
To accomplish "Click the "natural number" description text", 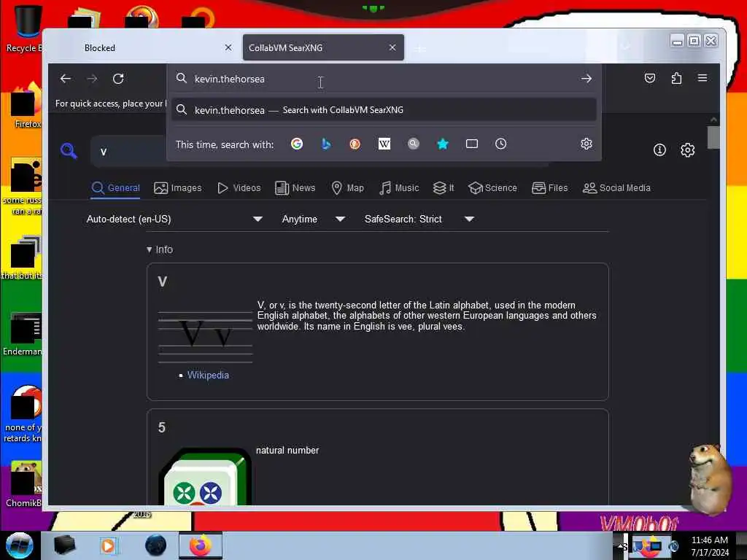I will (287, 451).
